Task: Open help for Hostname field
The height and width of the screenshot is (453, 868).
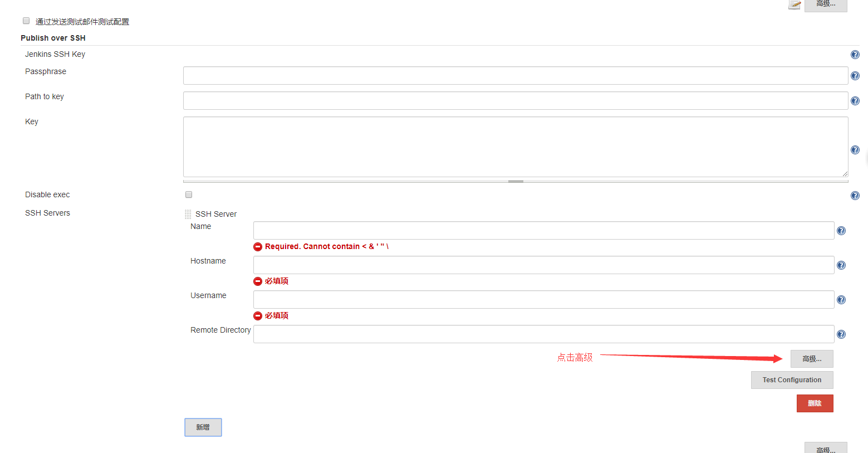Action: coord(841,265)
